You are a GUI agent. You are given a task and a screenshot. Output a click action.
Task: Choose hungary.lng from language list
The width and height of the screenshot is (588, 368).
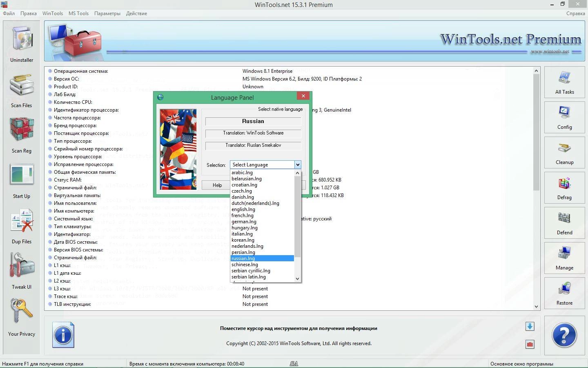click(x=262, y=228)
